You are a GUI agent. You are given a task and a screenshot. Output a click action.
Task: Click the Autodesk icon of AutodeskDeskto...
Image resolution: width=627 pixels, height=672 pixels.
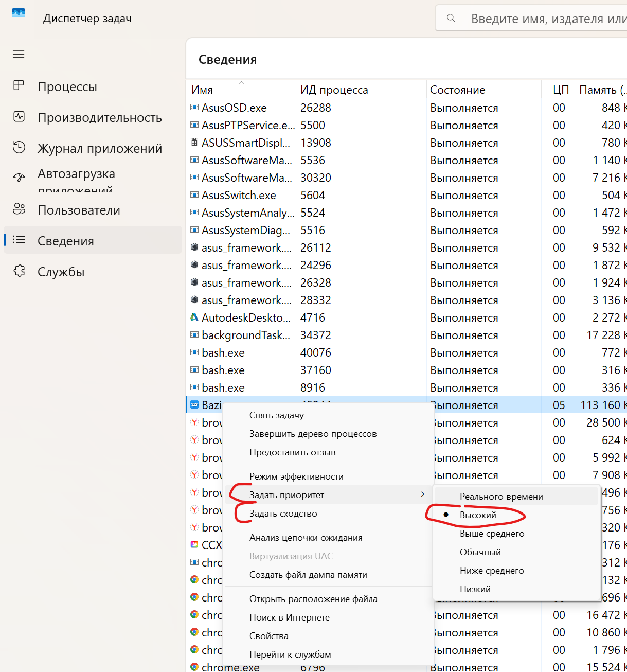tap(194, 317)
